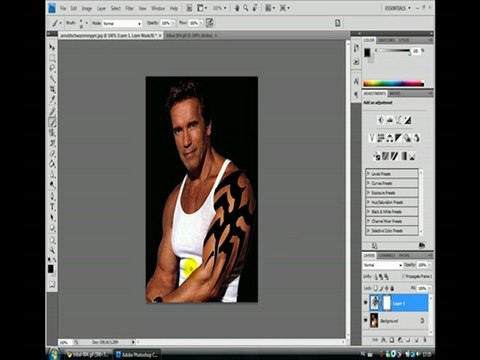Image resolution: width=480 pixels, height=360 pixels.
Task: Toggle lock all for layer
Action: 392,288
